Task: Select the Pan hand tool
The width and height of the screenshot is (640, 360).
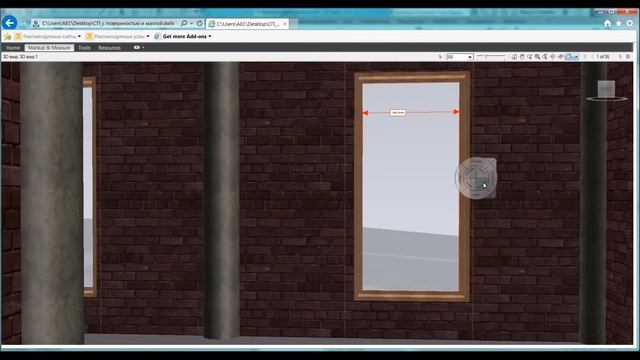Action: (x=522, y=57)
